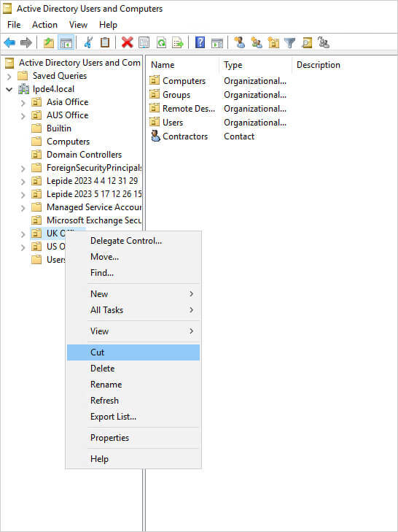Viewport: 398px width, 532px height.
Task: Select Microsoft Exchange Security tree node
Action: (x=94, y=220)
